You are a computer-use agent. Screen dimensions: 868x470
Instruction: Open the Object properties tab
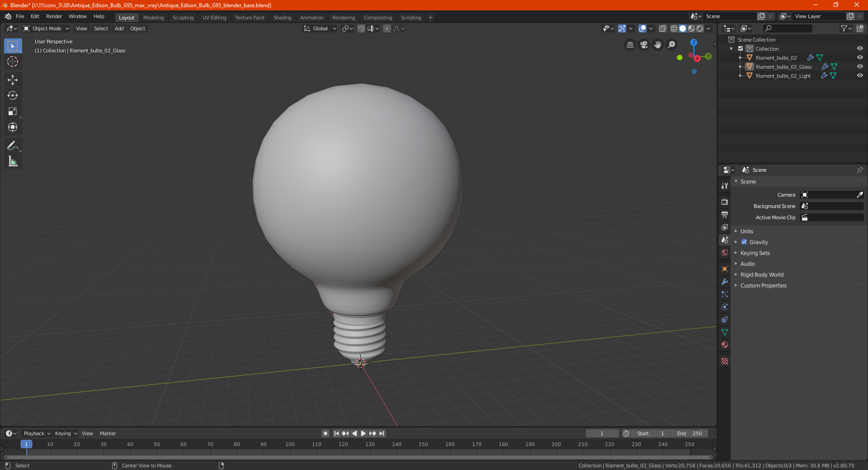coord(725,269)
